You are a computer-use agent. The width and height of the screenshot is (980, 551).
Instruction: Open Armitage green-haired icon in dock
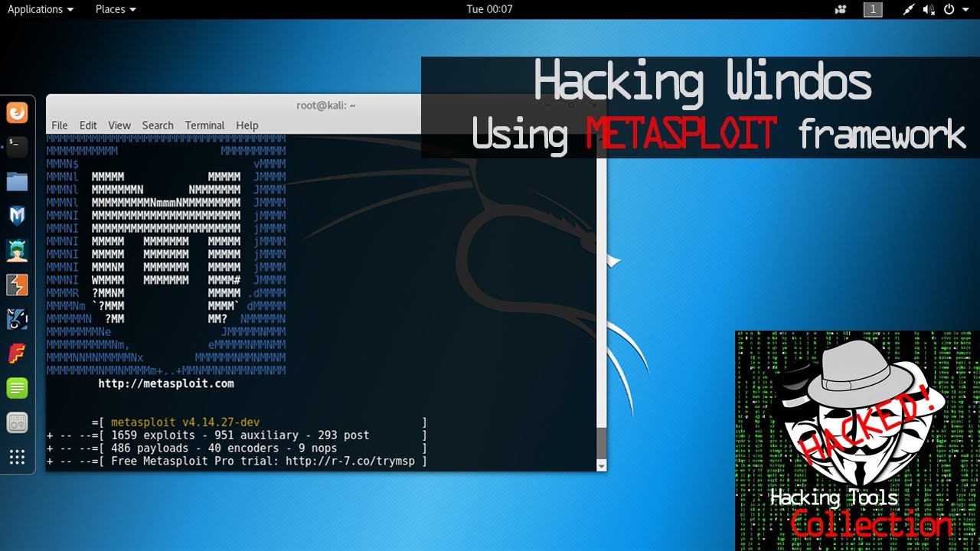[17, 250]
